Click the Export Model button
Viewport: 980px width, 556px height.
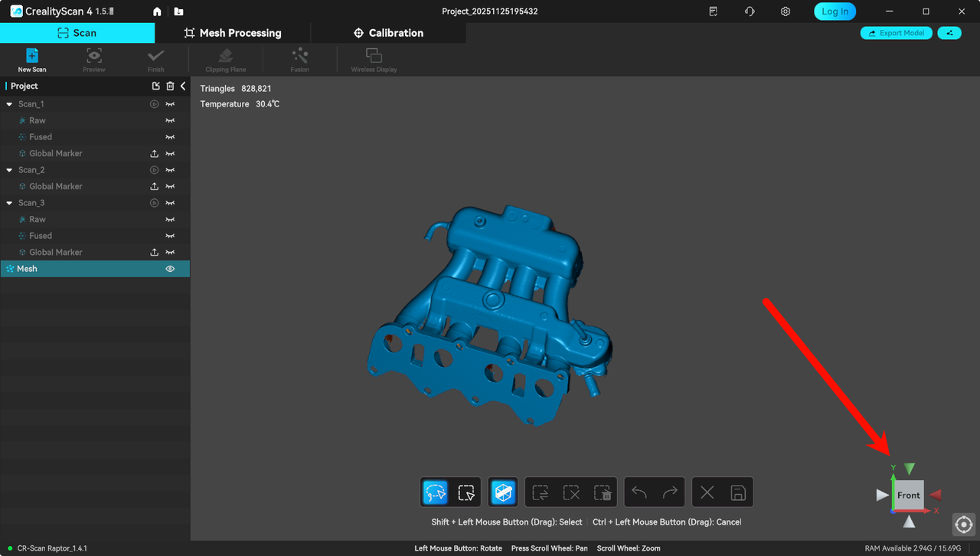[896, 33]
